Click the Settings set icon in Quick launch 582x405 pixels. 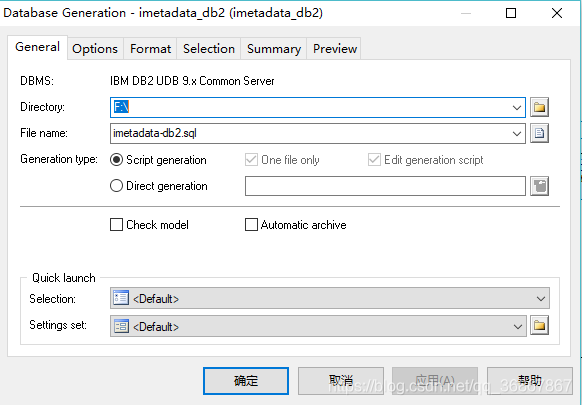click(121, 326)
